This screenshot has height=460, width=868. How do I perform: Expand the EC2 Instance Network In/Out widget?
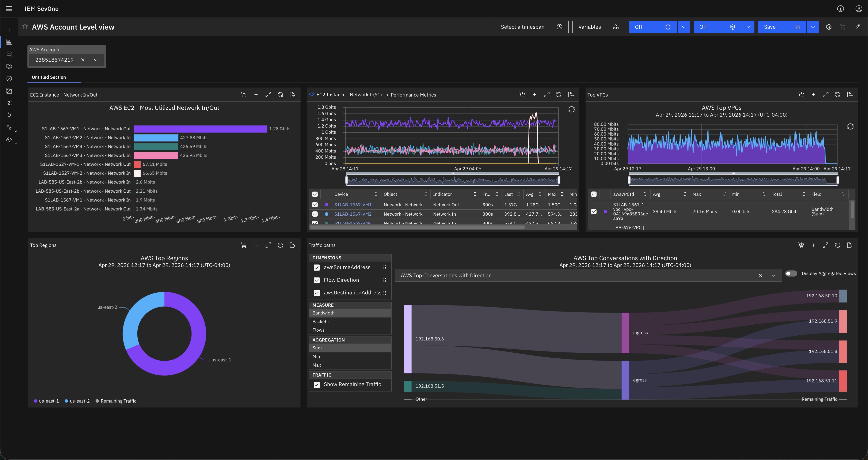268,95
